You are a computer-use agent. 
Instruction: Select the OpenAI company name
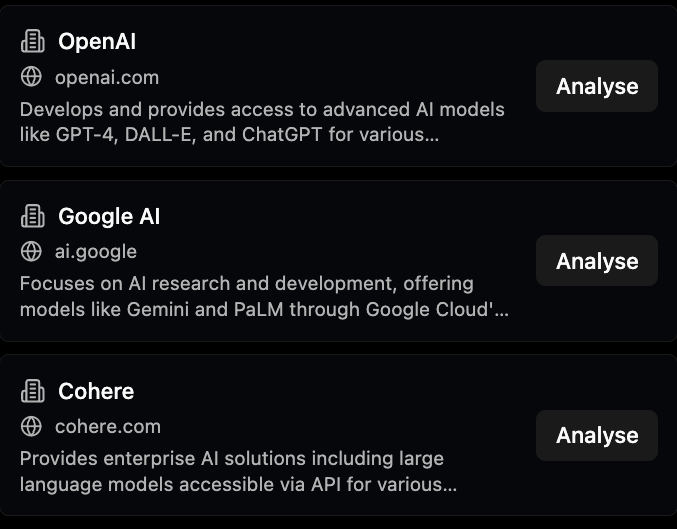click(x=97, y=42)
